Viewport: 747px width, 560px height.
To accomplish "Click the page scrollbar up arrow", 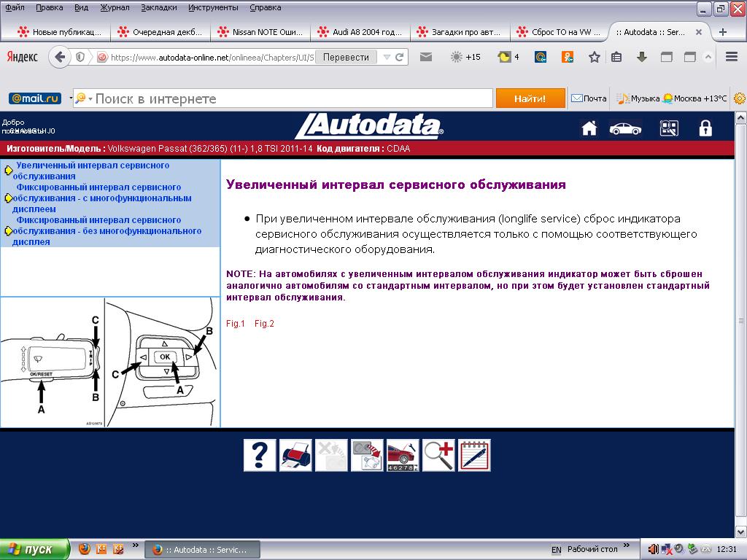I will pos(741,117).
